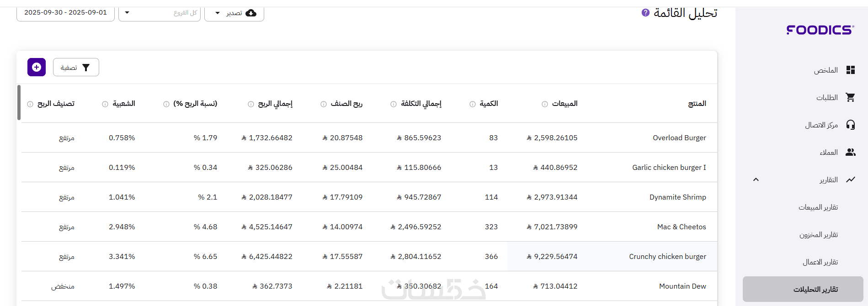The height and width of the screenshot is (306, 868).
Task: Open the date range picker 2025-09-30
Action: [x=65, y=12]
